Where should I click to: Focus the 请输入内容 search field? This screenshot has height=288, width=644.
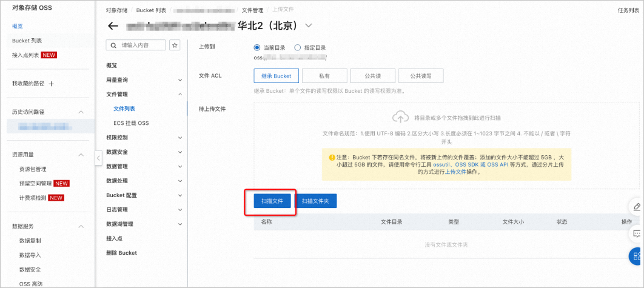[x=136, y=45]
